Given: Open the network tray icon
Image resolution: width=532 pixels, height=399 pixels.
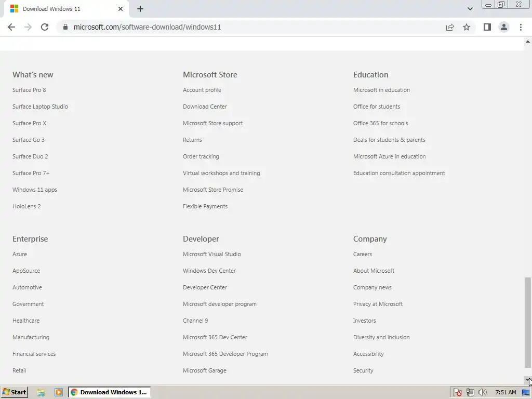Looking at the screenshot, I should tap(470, 393).
